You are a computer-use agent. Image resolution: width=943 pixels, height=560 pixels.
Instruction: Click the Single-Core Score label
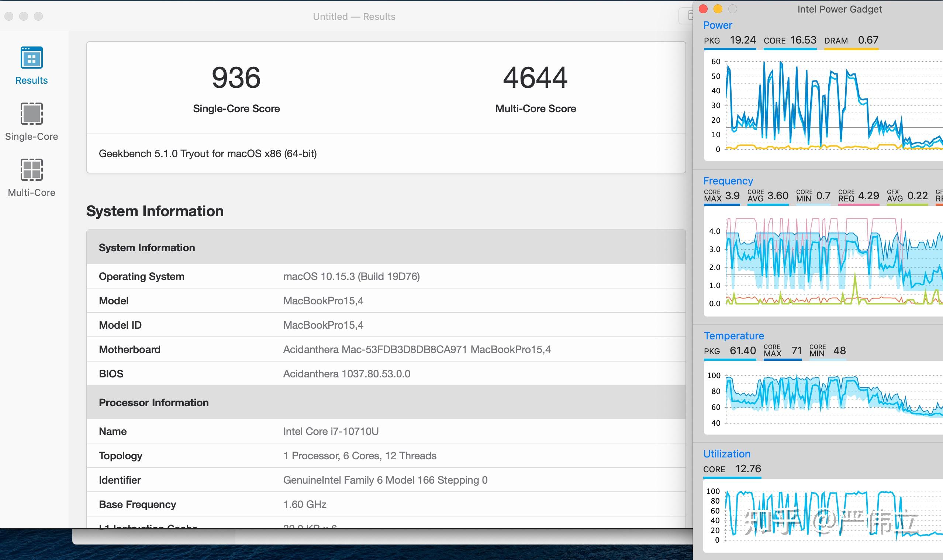236,109
